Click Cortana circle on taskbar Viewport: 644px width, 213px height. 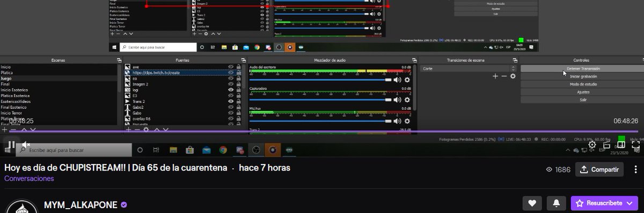(x=140, y=150)
